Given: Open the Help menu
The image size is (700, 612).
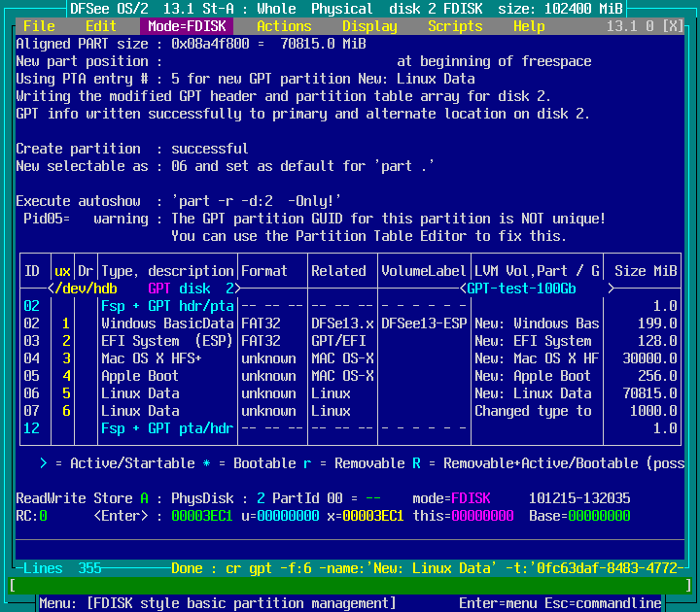Looking at the screenshot, I should pos(529,26).
